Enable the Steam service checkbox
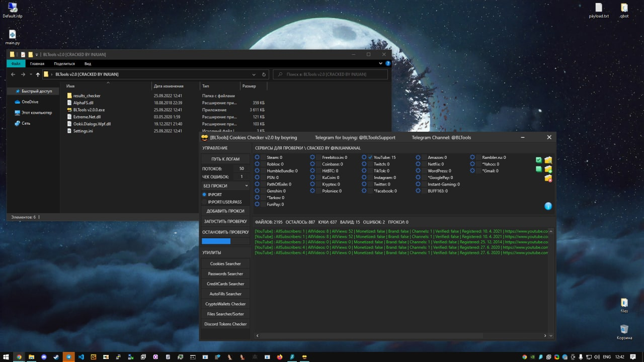Screen dimensions: 644x362 pyautogui.click(x=263, y=157)
